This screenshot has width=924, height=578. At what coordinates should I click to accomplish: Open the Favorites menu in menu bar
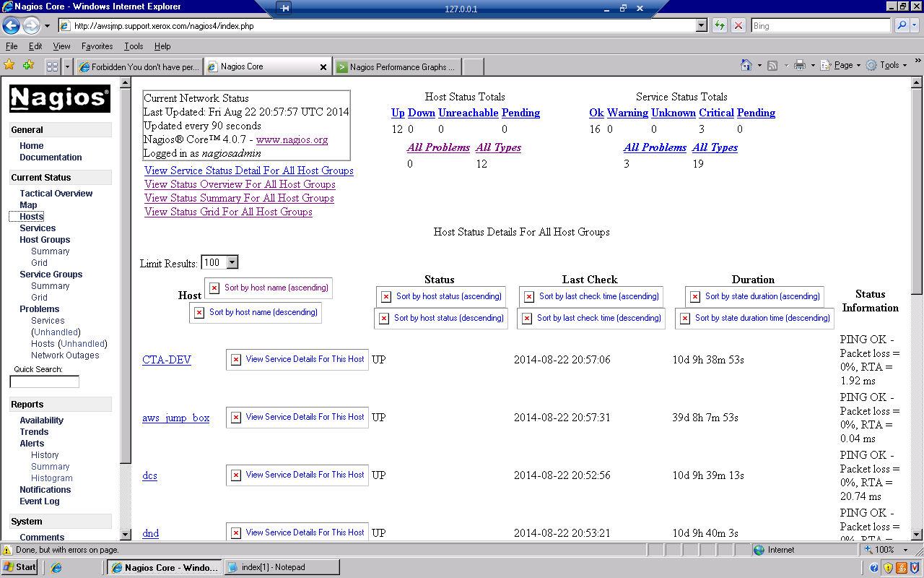[x=97, y=46]
